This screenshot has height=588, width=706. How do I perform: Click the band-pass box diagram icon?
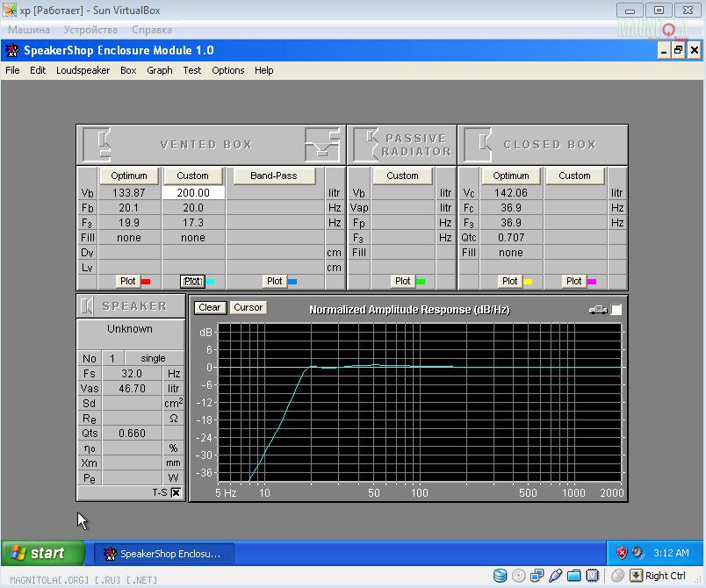click(x=321, y=144)
